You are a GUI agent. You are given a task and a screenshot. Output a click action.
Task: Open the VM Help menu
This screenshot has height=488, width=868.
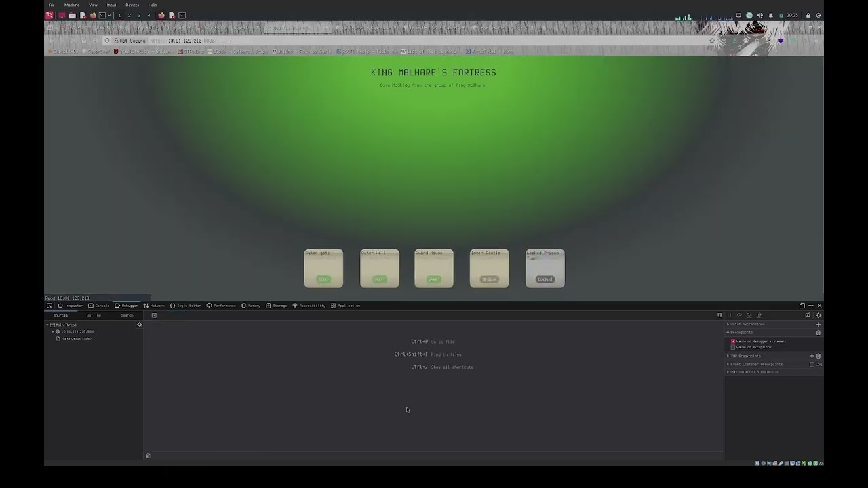click(153, 5)
